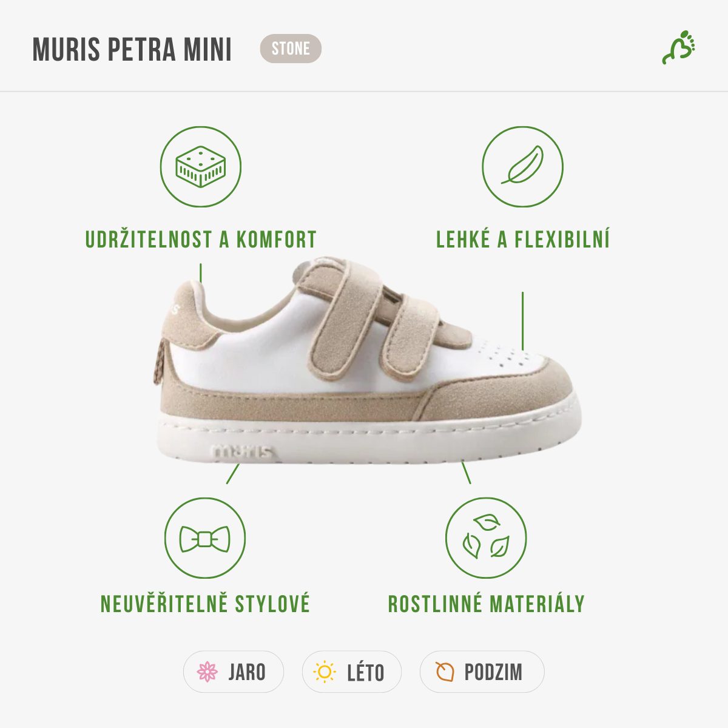Image resolution: width=728 pixels, height=728 pixels.
Task: Click the feather lightweight icon
Action: click(522, 167)
